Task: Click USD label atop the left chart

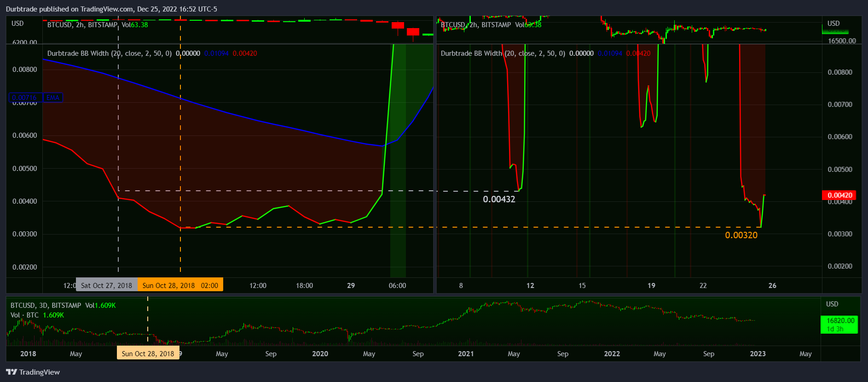Action: pyautogui.click(x=17, y=24)
